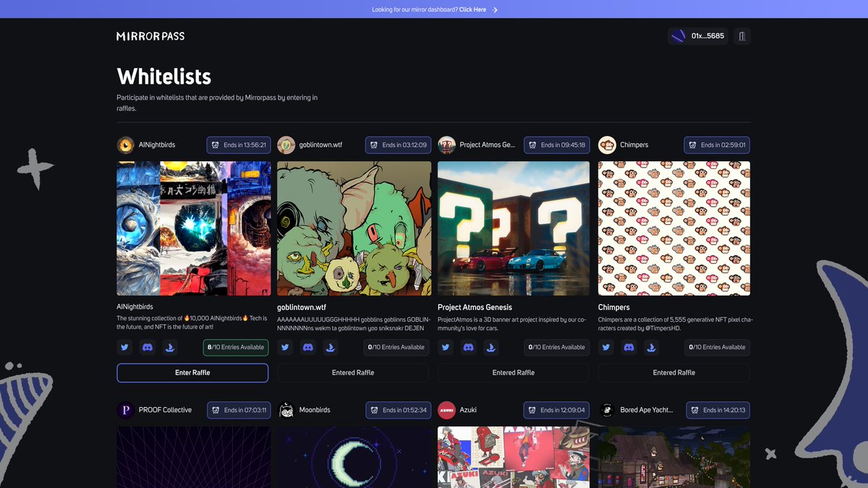Viewport: 868px width, 488px height.
Task: Click Enter Raffle for AINightbirds
Action: (192, 372)
